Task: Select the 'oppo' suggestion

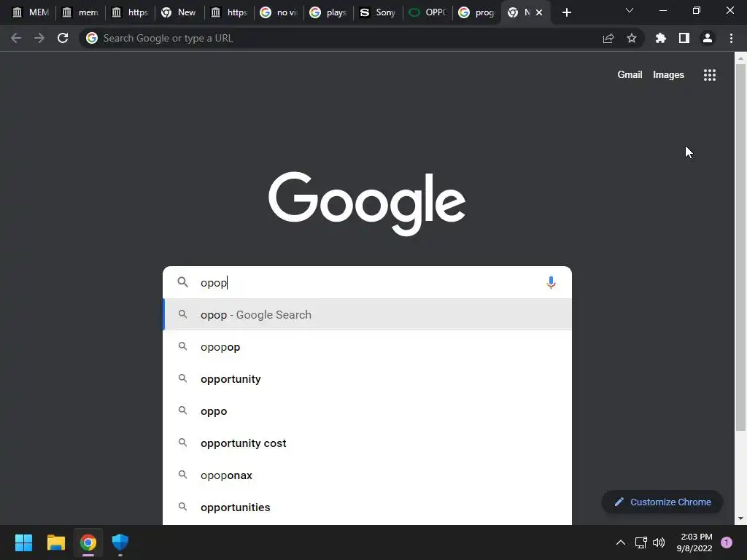Action: pyautogui.click(x=368, y=411)
